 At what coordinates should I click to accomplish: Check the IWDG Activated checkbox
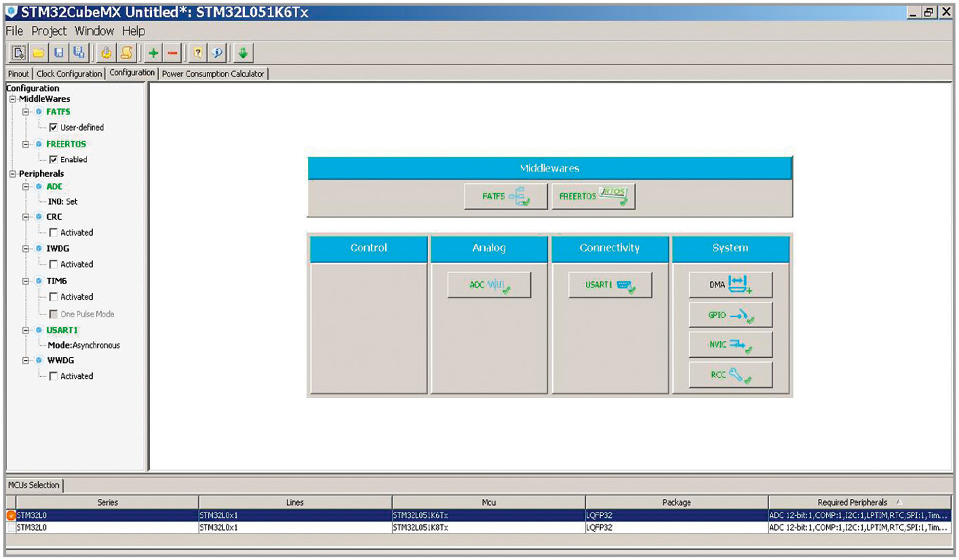pos(54,264)
